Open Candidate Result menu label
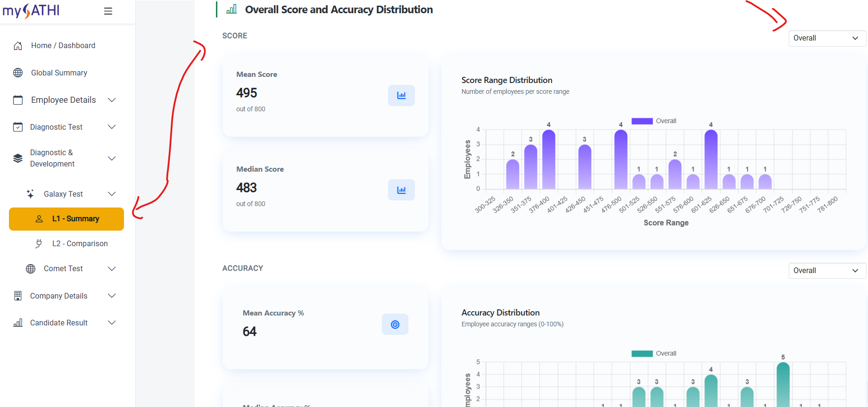The image size is (868, 407). pyautogui.click(x=58, y=323)
